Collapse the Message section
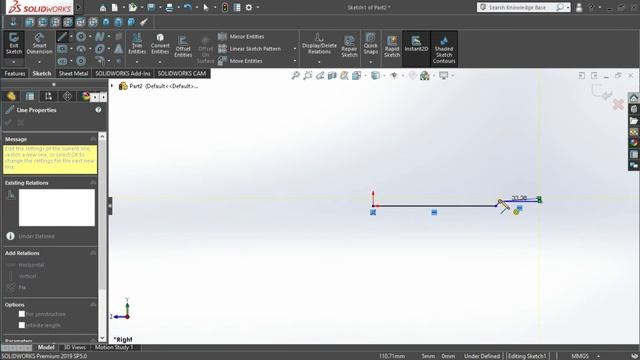 pyautogui.click(x=93, y=139)
